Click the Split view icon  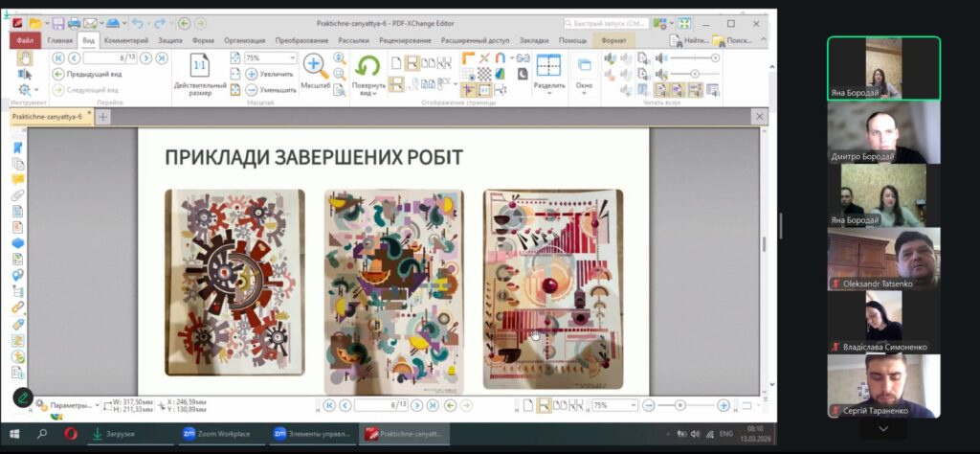click(548, 65)
